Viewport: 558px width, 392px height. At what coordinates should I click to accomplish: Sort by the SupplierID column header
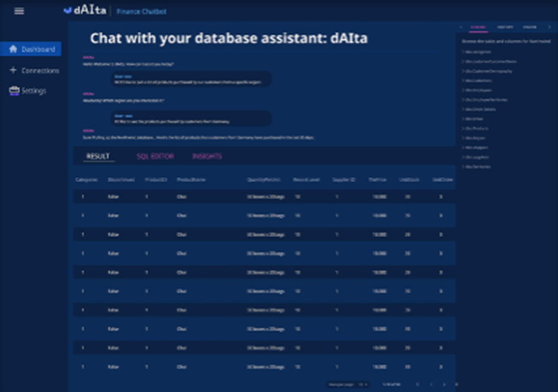[x=344, y=180]
